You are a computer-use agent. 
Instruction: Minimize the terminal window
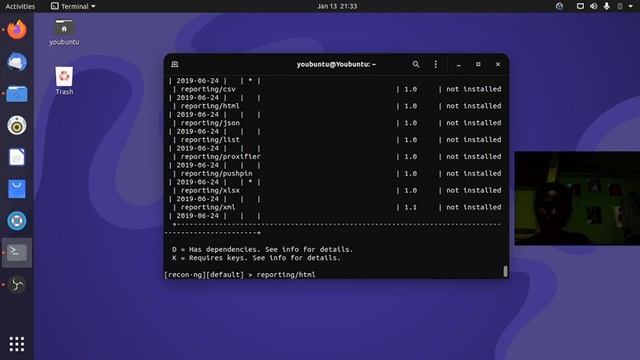(458, 64)
